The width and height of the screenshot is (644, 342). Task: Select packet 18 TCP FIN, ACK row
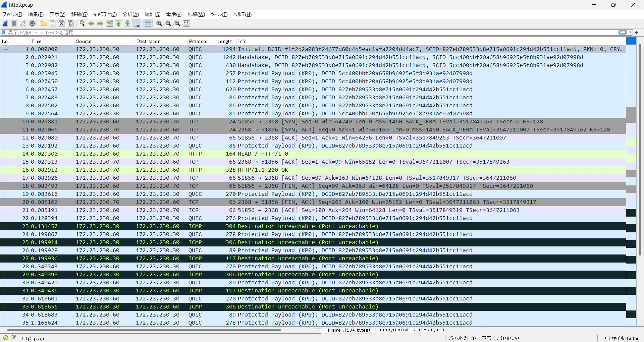click(x=313, y=186)
